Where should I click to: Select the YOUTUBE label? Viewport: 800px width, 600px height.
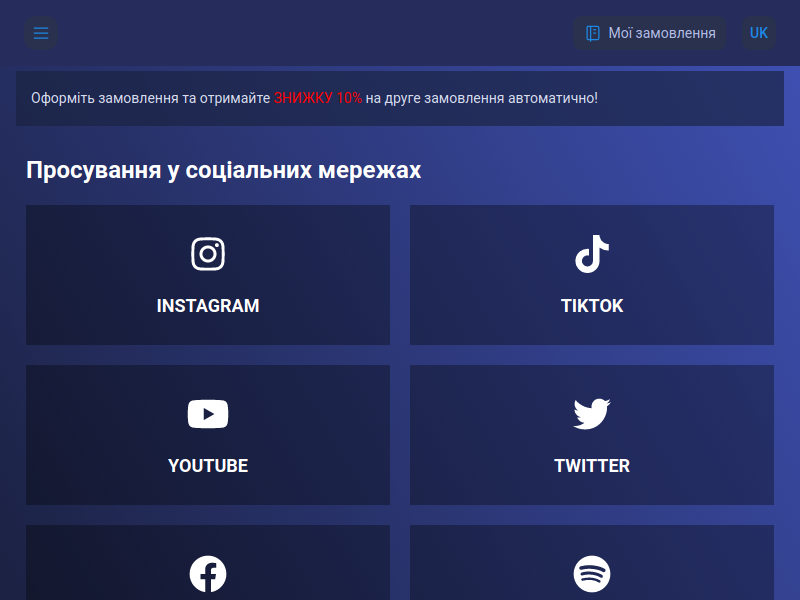click(x=208, y=465)
